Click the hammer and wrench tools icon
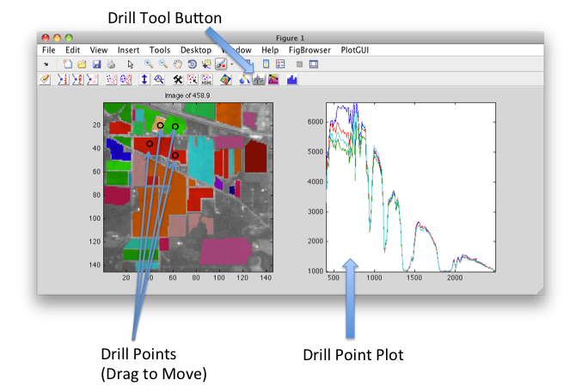Screen dimensions: 576x392 pyautogui.click(x=178, y=80)
